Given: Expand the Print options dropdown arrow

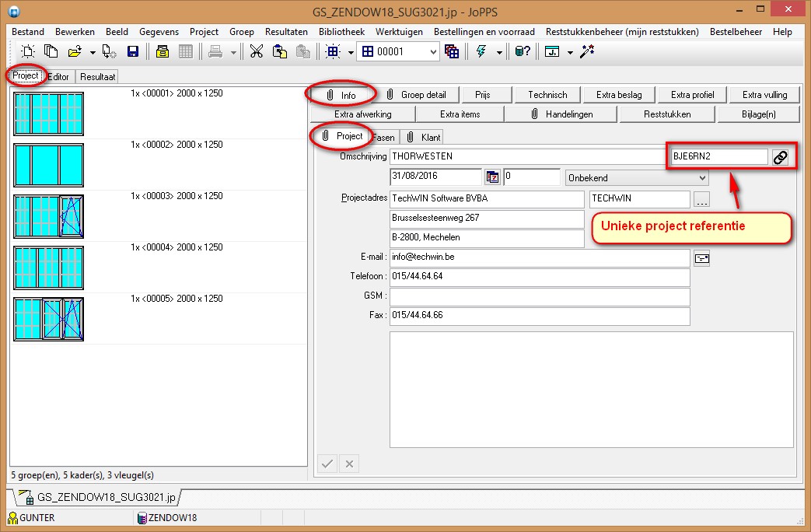Looking at the screenshot, I should tap(233, 52).
